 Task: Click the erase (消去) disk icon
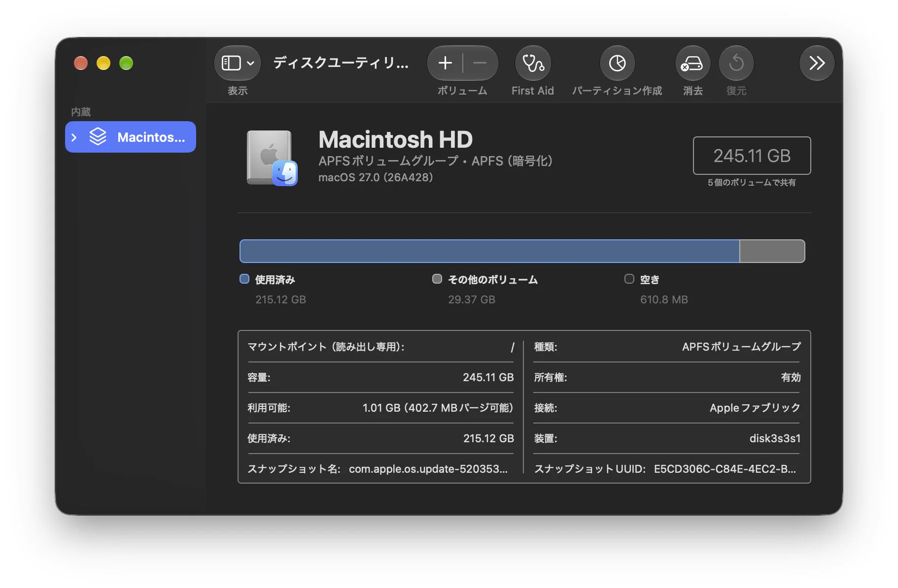coord(692,63)
